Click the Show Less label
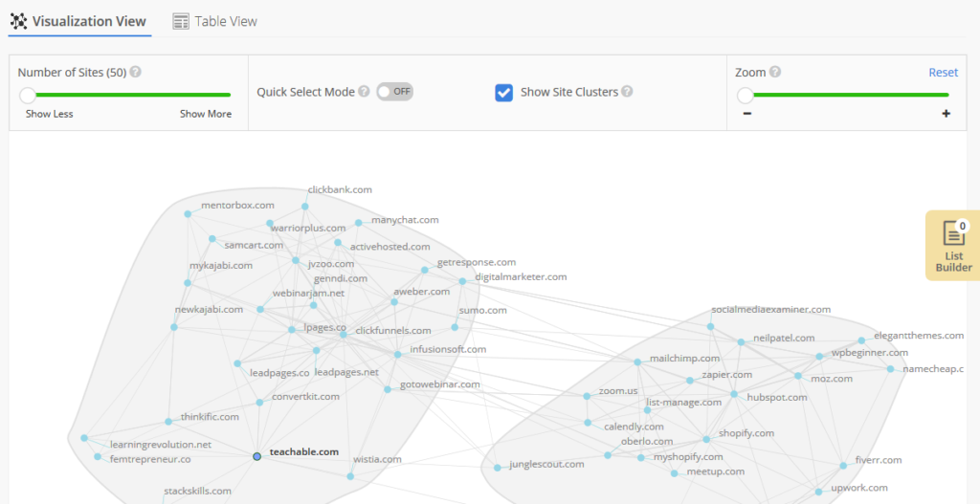Screen dimensions: 980x504 (49, 114)
